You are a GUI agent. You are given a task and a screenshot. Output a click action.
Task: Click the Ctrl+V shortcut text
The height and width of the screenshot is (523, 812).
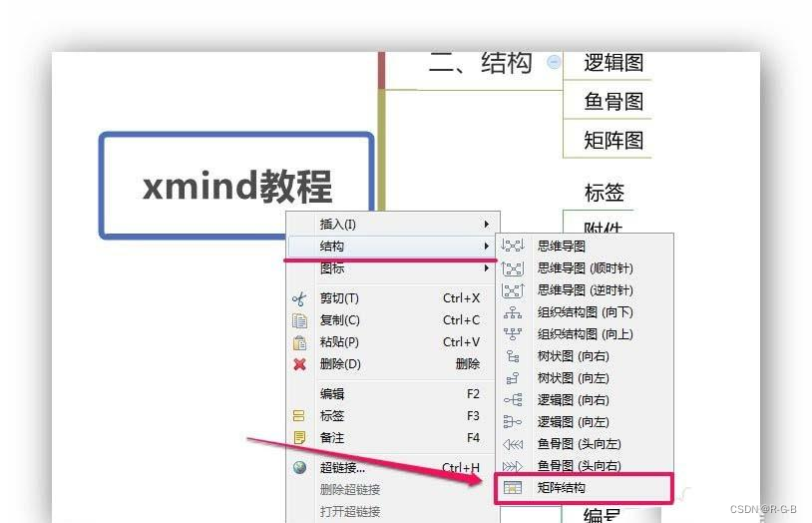pyautogui.click(x=461, y=342)
